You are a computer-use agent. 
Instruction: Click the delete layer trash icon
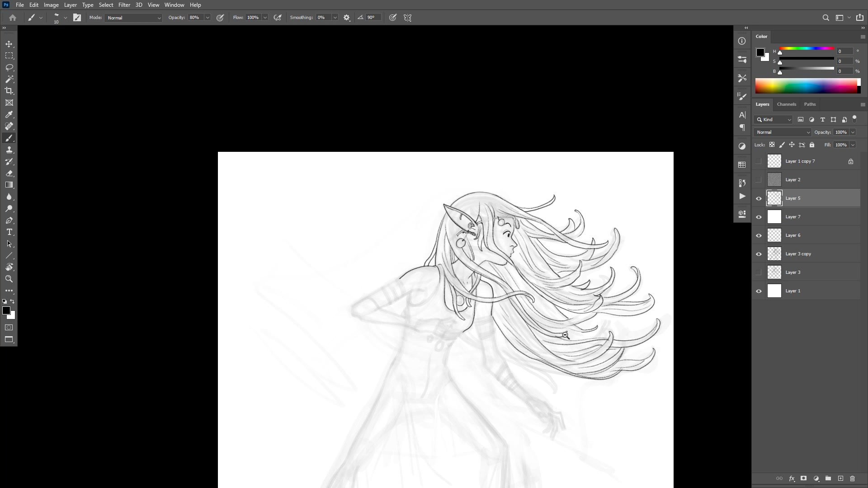point(852,479)
